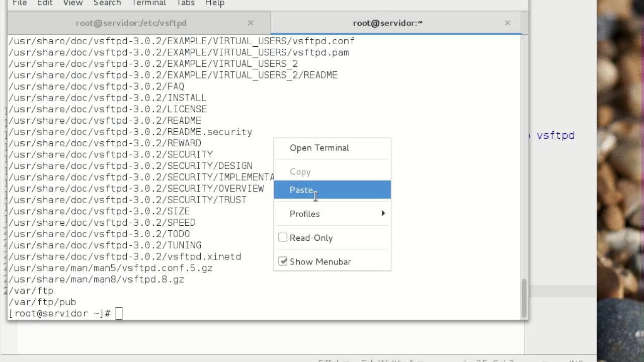Image resolution: width=644 pixels, height=362 pixels.
Task: Open the Tabs menu
Action: click(x=185, y=3)
